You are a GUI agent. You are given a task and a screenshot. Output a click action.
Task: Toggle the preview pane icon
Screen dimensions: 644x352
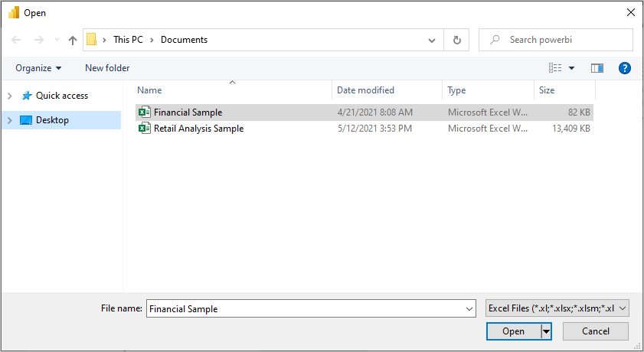pos(597,68)
